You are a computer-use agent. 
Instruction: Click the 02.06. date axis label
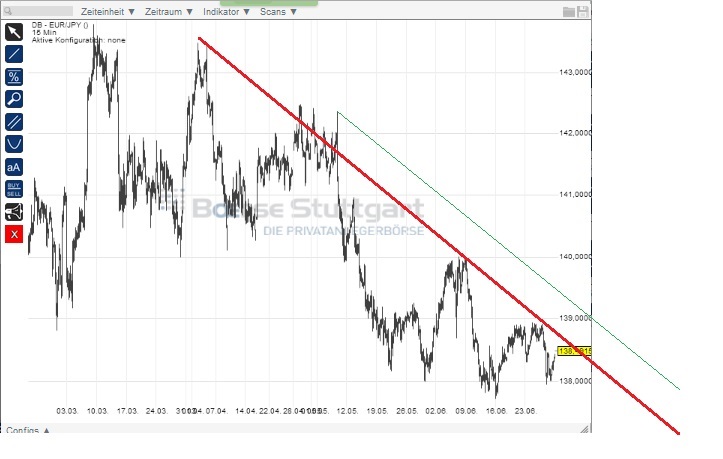click(x=436, y=411)
